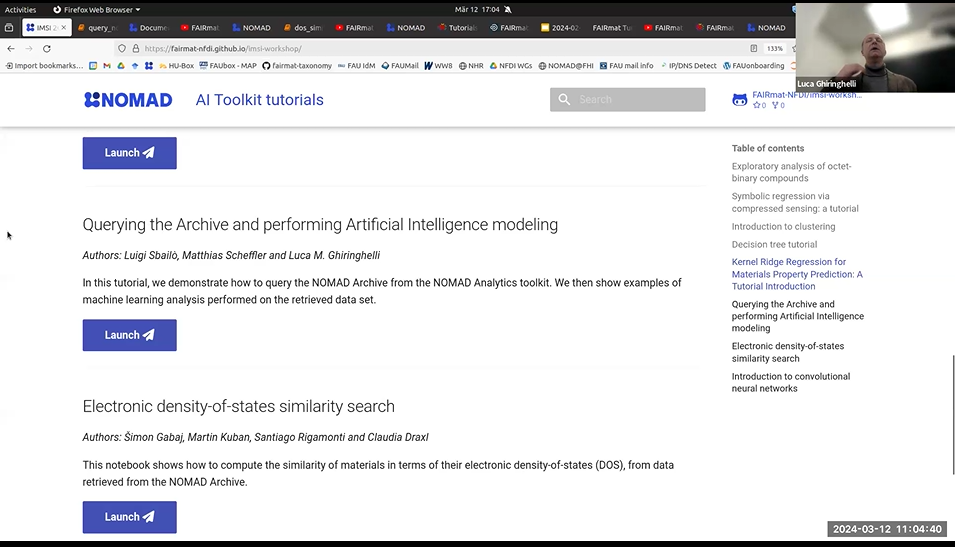Switch to the dos_sim tab
The width and height of the screenshot is (955, 547).
tap(303, 27)
